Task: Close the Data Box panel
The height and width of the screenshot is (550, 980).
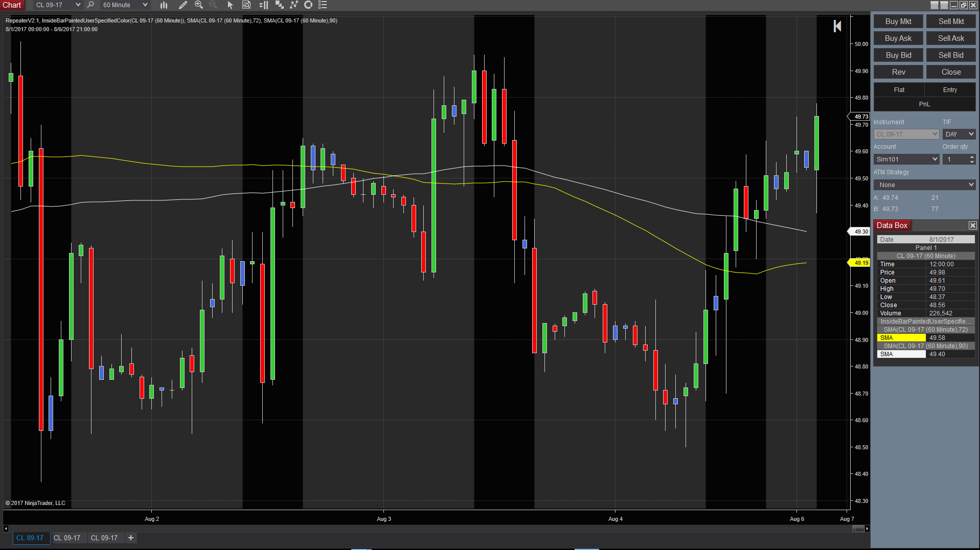Action: point(972,225)
